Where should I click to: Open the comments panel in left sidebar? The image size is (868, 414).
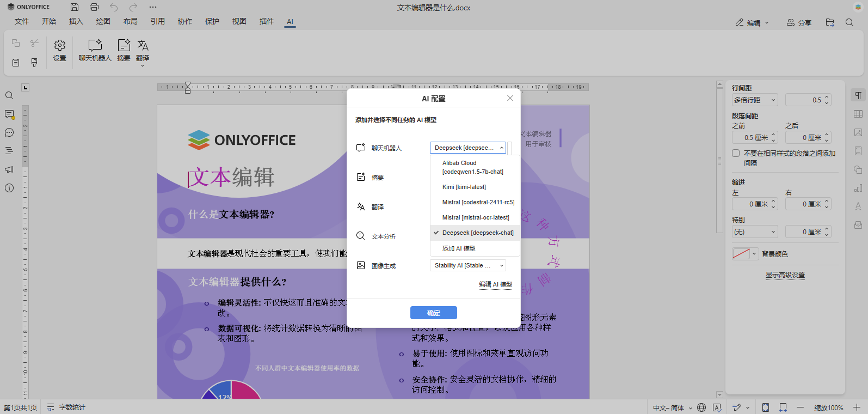click(9, 114)
